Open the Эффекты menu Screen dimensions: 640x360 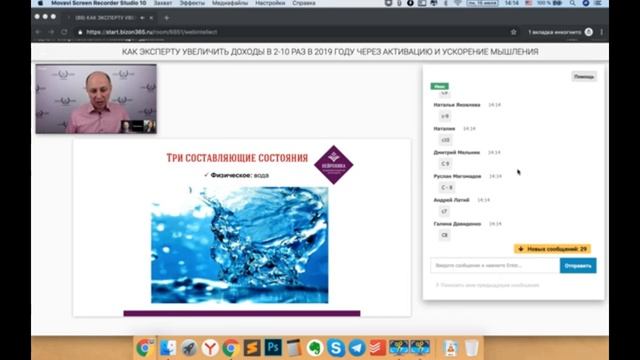(x=192, y=3)
